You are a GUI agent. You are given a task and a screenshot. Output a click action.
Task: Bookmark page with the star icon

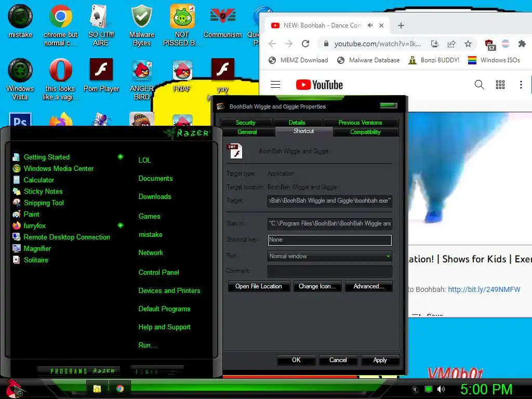pos(468,44)
